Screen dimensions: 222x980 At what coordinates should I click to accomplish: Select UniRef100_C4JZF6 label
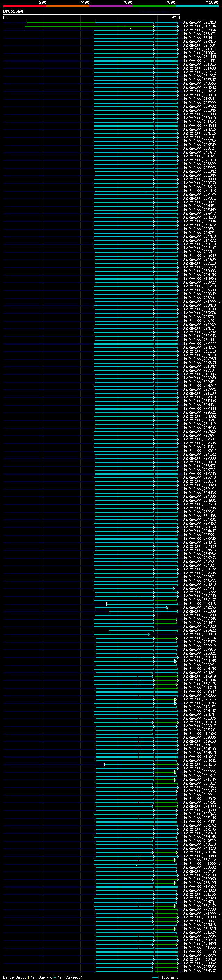[x=199, y=699]
